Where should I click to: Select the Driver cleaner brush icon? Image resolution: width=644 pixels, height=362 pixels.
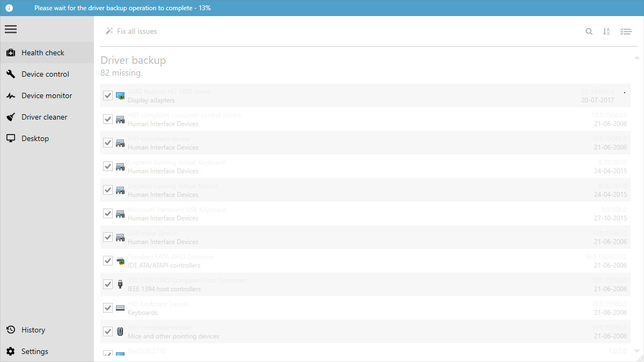tap(11, 116)
